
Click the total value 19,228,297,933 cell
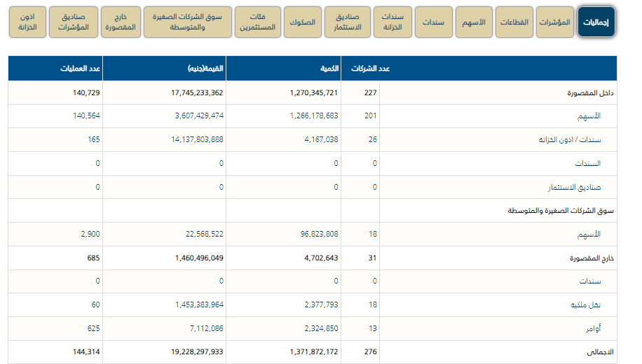pos(197,352)
